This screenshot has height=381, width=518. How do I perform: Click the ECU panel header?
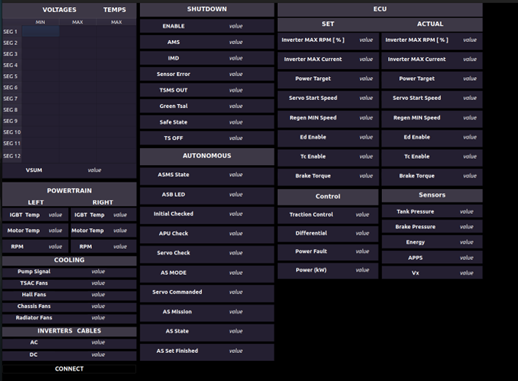[380, 9]
